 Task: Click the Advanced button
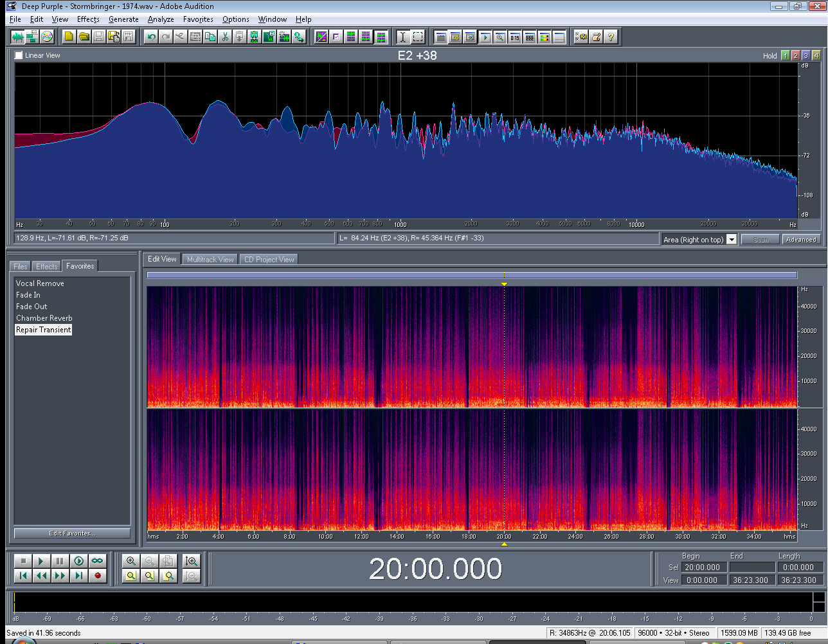(801, 240)
